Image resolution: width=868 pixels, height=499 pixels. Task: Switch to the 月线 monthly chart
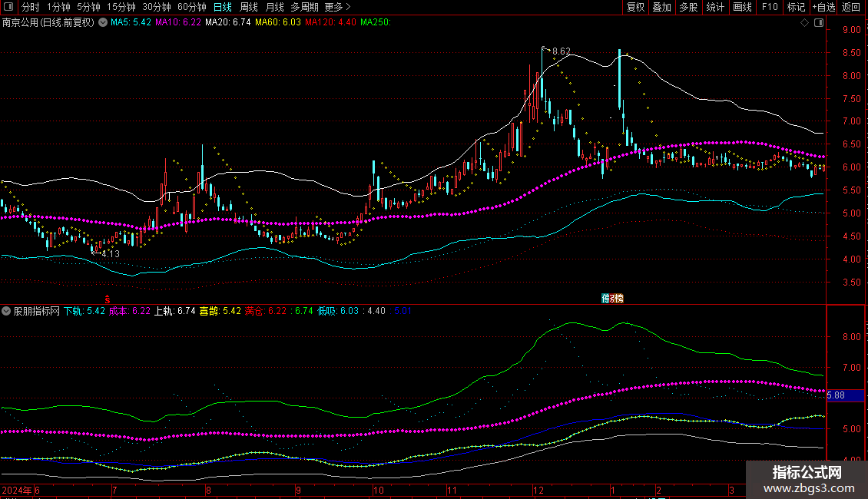(274, 7)
